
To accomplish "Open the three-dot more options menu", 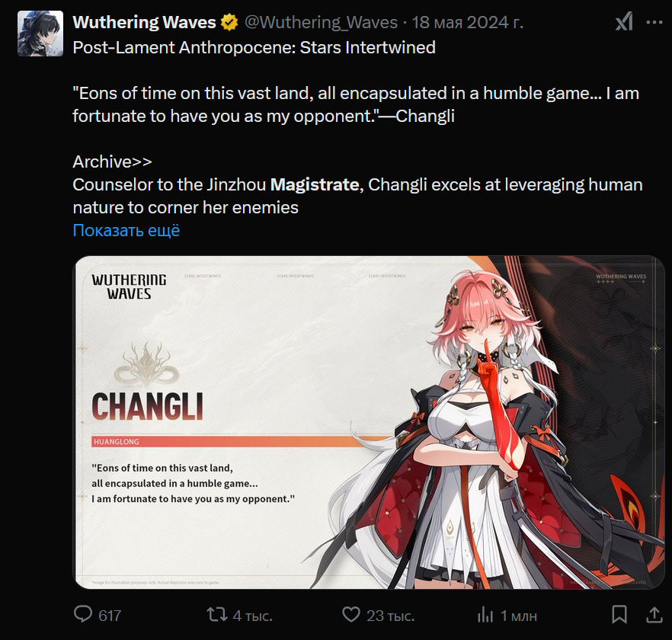I will pos(654,22).
